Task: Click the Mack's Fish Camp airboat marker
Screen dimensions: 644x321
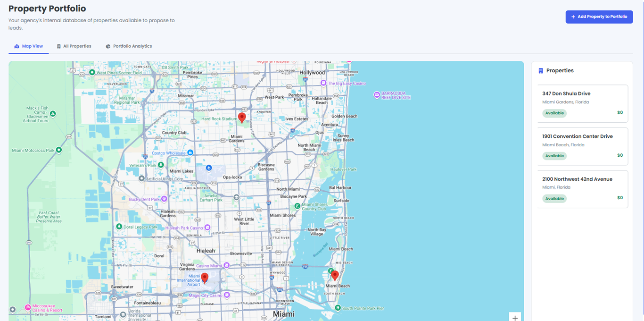Action: [53, 114]
